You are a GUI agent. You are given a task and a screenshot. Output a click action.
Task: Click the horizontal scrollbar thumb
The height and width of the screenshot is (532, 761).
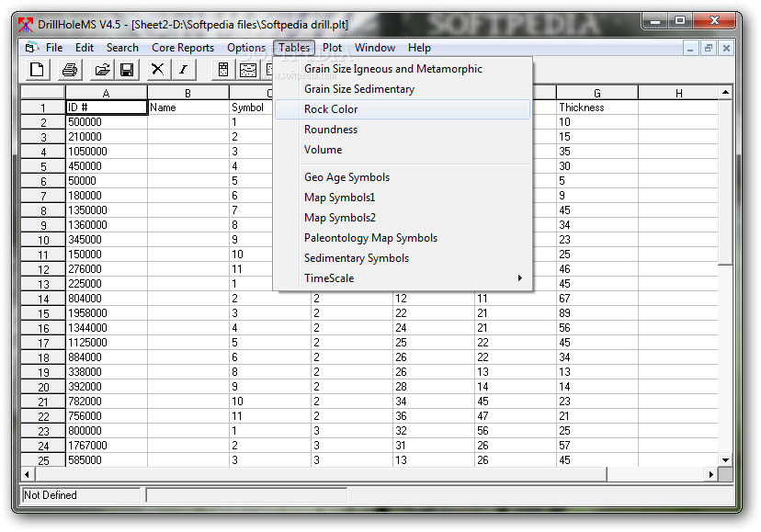pyautogui.click(x=321, y=474)
